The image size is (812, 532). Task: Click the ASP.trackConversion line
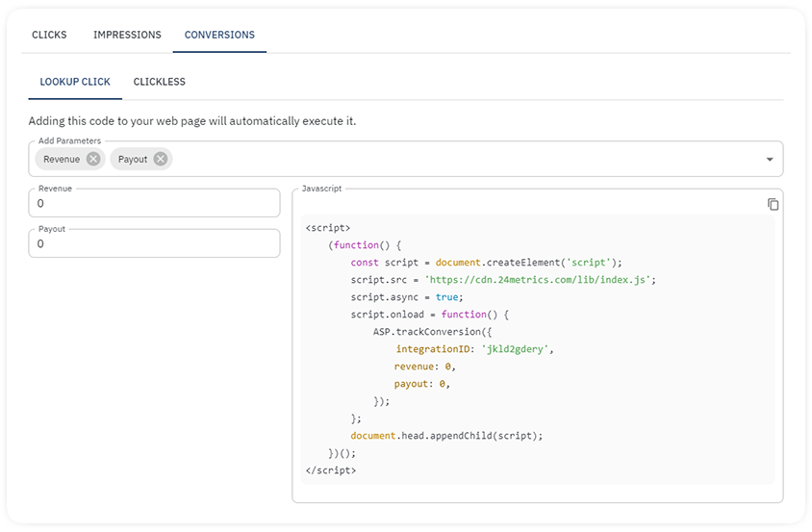(432, 332)
